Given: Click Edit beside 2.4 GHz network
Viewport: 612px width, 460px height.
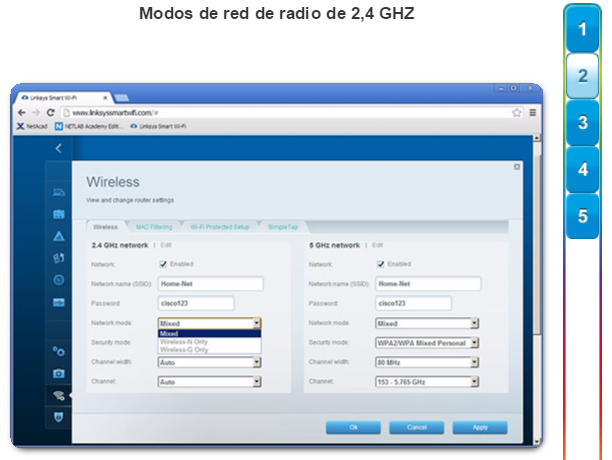Looking at the screenshot, I should point(166,245).
